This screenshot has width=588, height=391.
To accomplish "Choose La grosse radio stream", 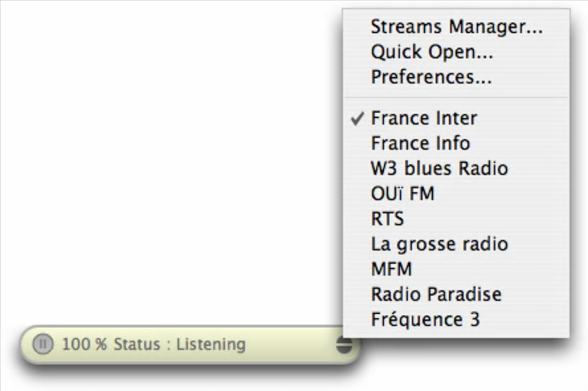I will 439,244.
